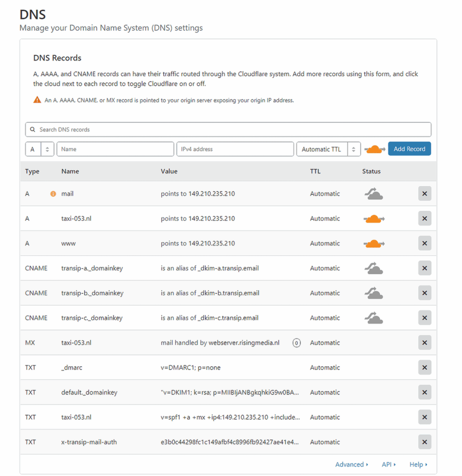Delete the mail A record
The height and width of the screenshot is (476, 462).
pyautogui.click(x=424, y=194)
